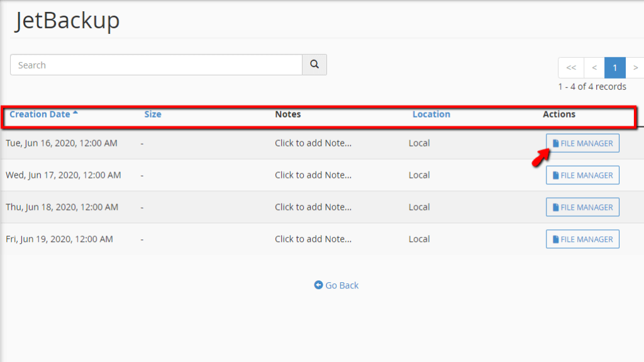The height and width of the screenshot is (362, 644).
Task: Sort by Location column header
Action: tap(431, 114)
